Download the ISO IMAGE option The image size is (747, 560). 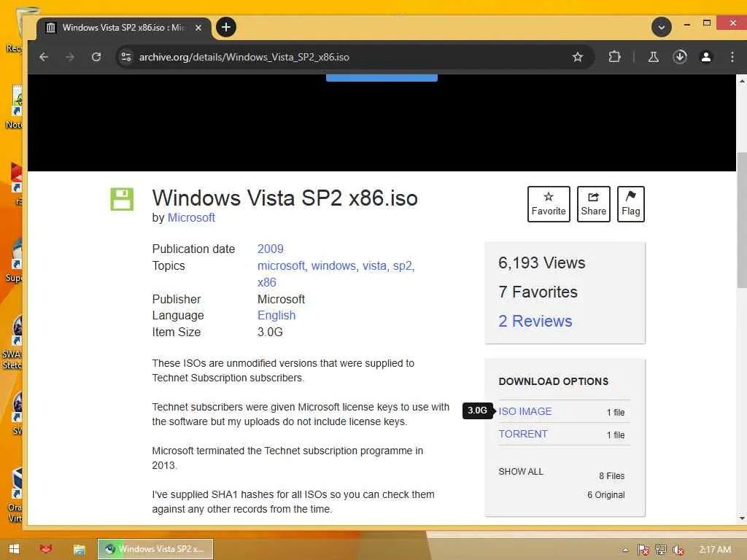coord(525,411)
